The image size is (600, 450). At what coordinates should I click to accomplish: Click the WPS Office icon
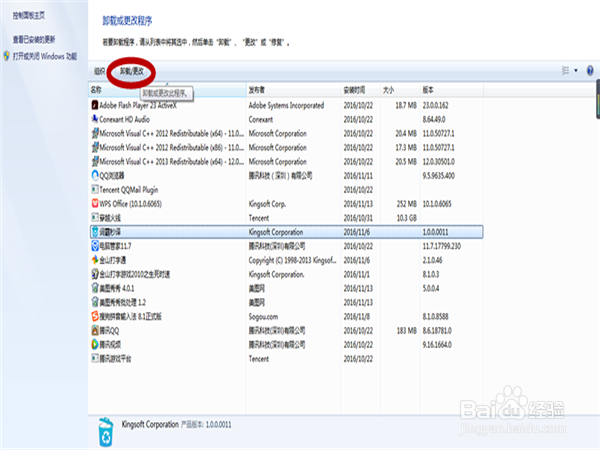point(95,204)
